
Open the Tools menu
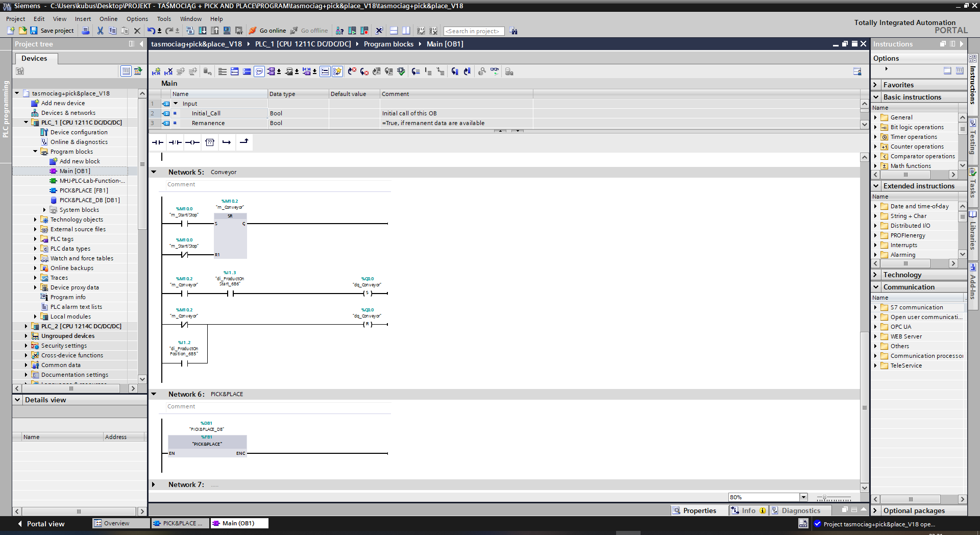pos(164,19)
